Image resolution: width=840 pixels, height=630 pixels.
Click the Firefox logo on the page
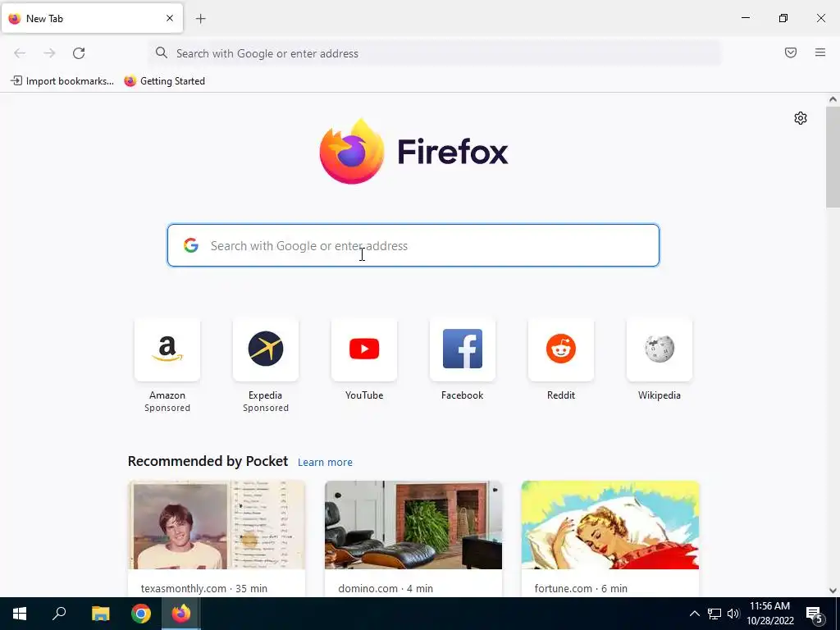(413, 152)
